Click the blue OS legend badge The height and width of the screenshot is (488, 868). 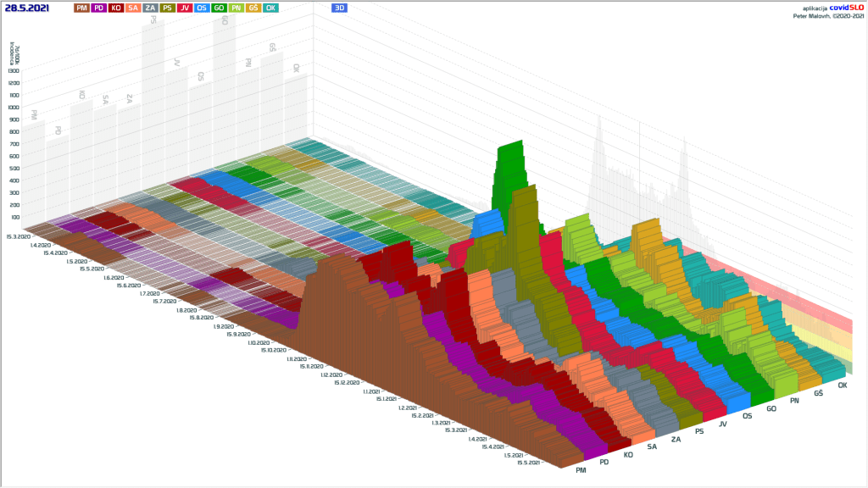pyautogui.click(x=202, y=8)
